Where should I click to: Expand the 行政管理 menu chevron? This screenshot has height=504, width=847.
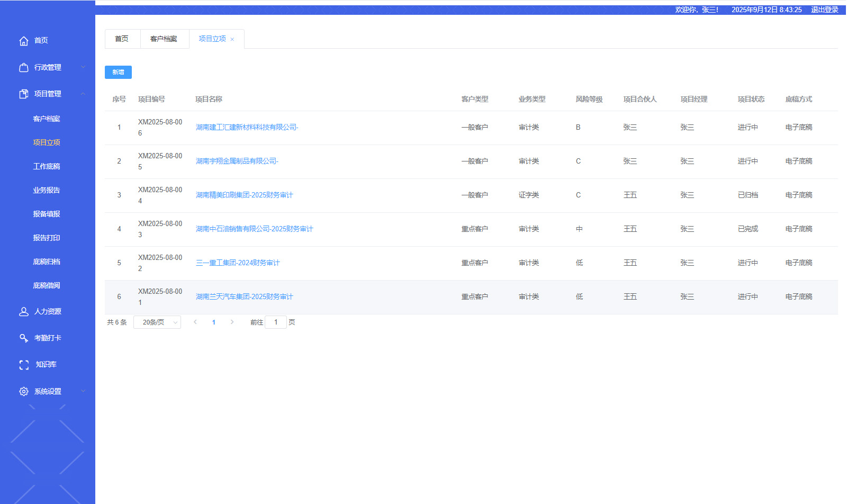pos(83,67)
